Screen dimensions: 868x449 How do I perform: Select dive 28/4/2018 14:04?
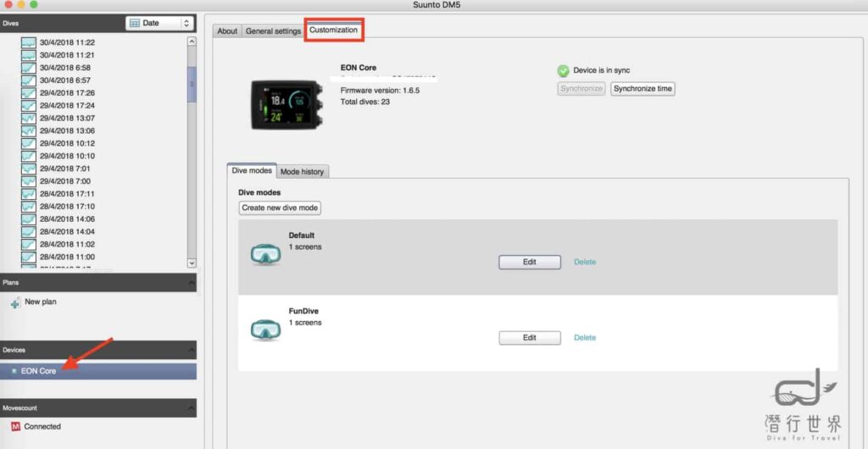click(67, 231)
